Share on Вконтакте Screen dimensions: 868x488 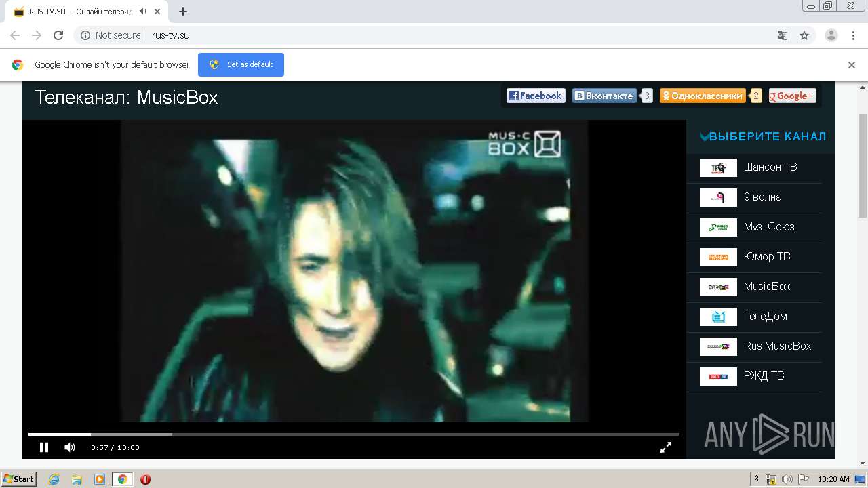604,96
